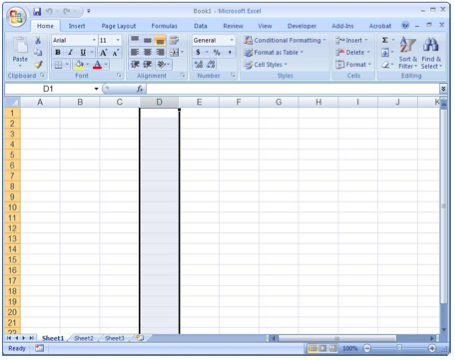Copy the selection to clipboard
Viewport: 455px width, 360px height.
tap(38, 52)
